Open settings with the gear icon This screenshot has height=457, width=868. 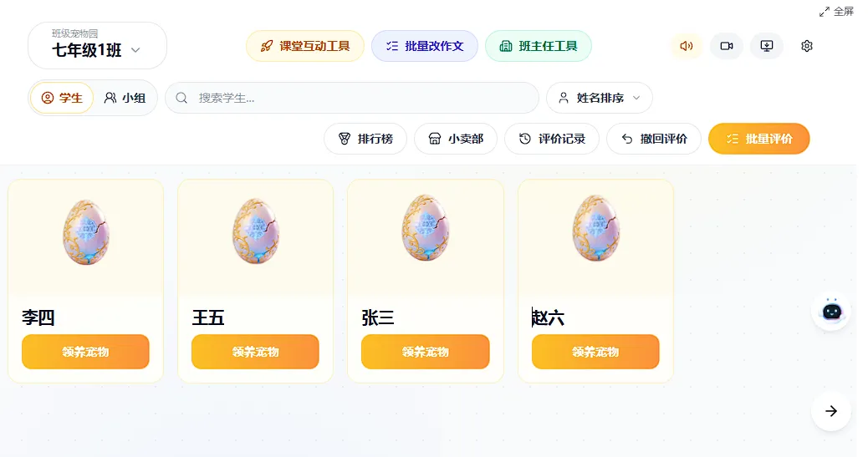tap(807, 46)
